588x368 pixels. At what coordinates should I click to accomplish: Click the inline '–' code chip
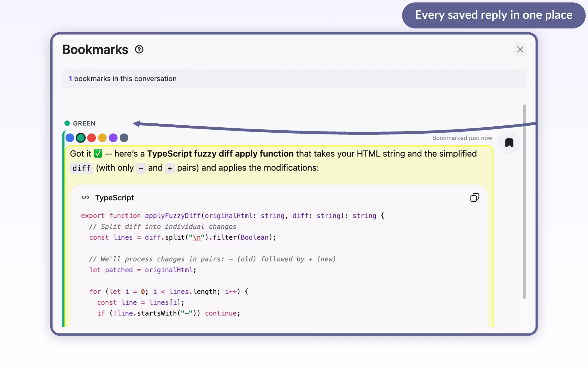(141, 168)
